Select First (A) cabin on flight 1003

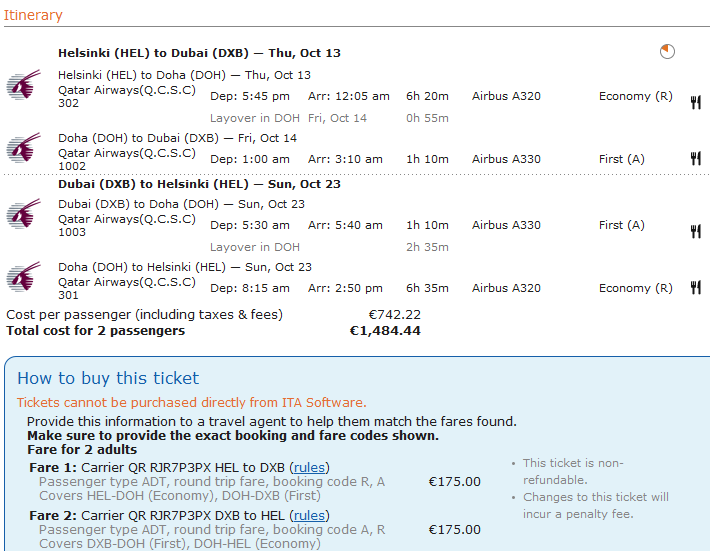click(x=621, y=225)
